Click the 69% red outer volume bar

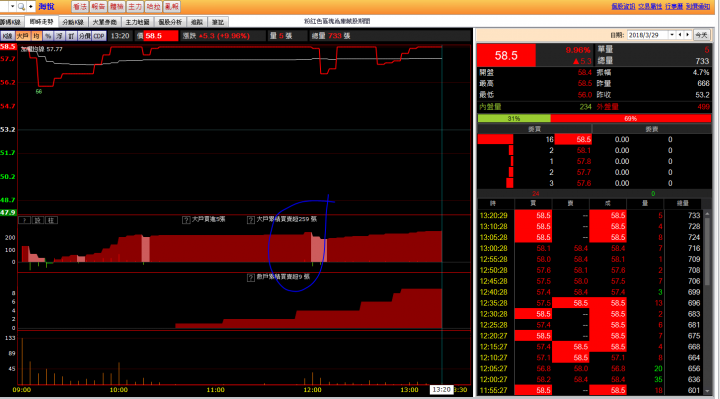click(630, 118)
